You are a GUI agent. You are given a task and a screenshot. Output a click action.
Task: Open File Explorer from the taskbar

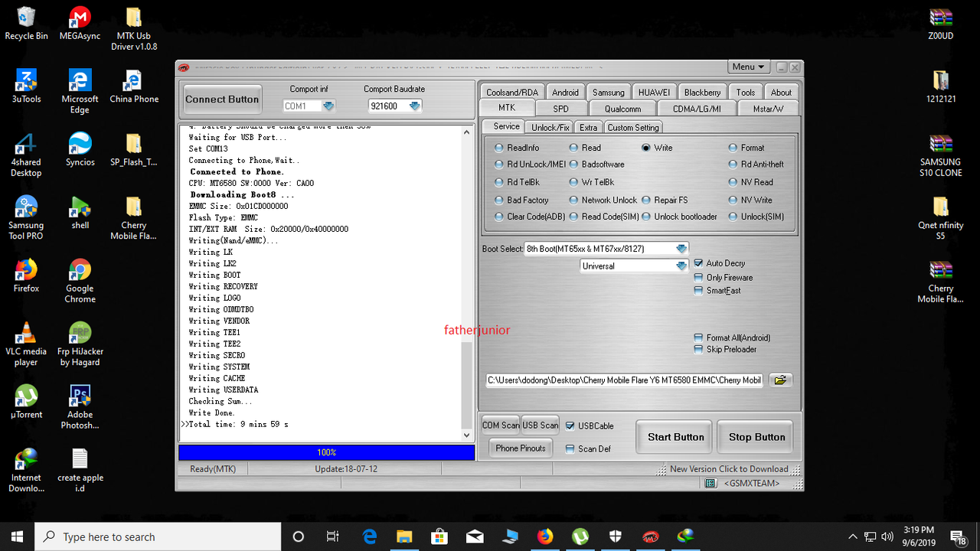[x=403, y=536]
